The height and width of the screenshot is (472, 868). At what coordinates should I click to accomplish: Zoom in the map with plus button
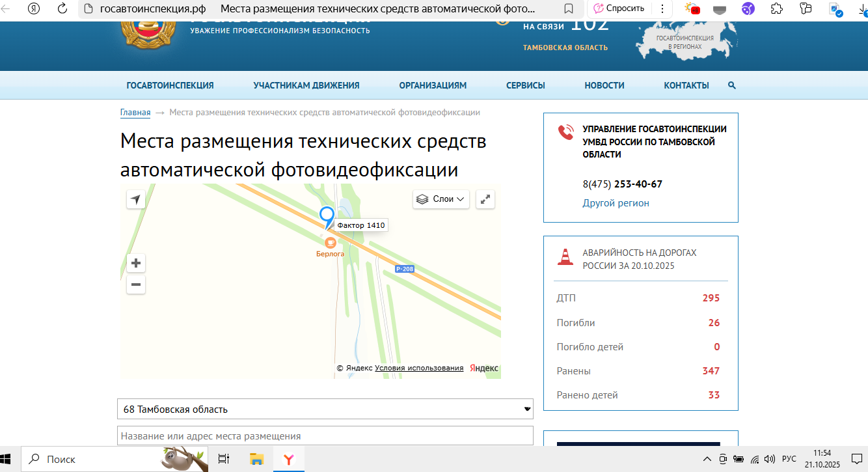click(136, 263)
